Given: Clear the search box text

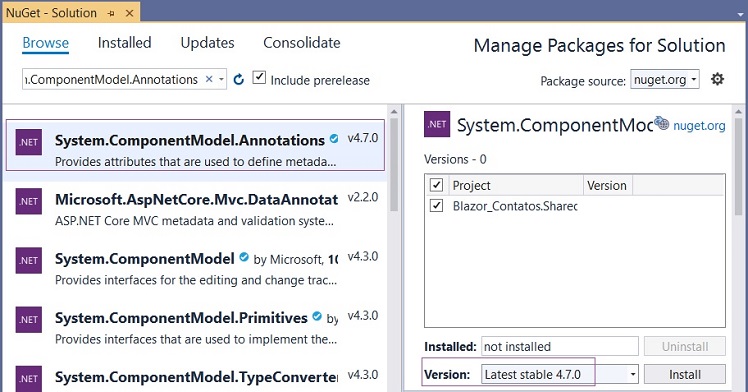Looking at the screenshot, I should (x=209, y=79).
